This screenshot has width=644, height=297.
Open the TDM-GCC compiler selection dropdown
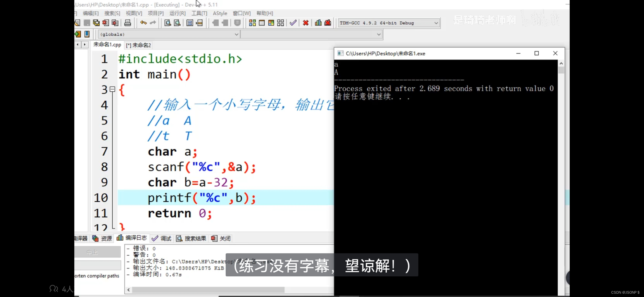point(436,23)
